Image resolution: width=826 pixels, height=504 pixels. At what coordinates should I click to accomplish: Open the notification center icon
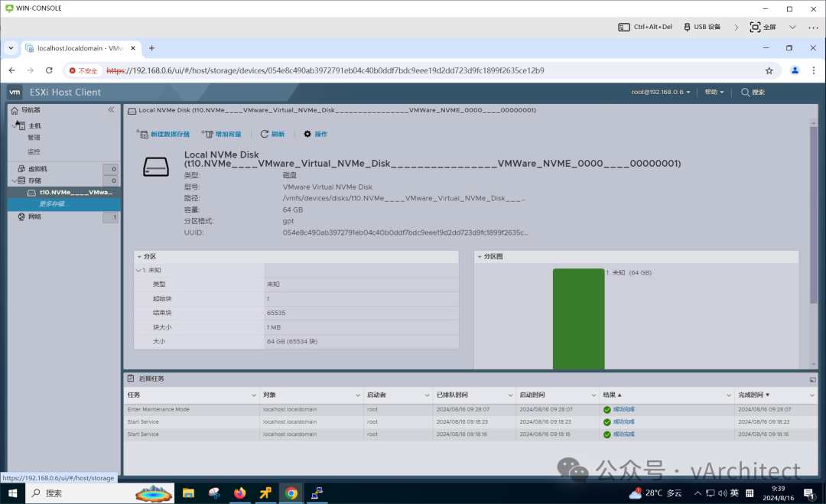809,493
